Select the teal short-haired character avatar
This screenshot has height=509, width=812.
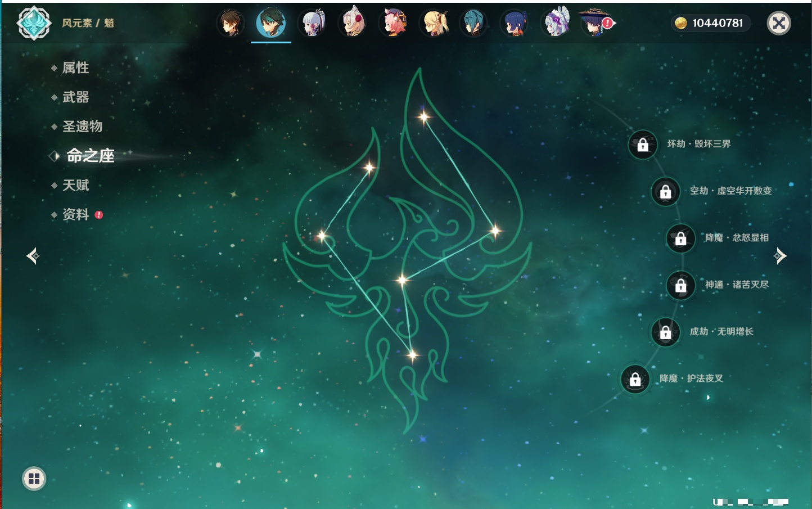(x=473, y=23)
